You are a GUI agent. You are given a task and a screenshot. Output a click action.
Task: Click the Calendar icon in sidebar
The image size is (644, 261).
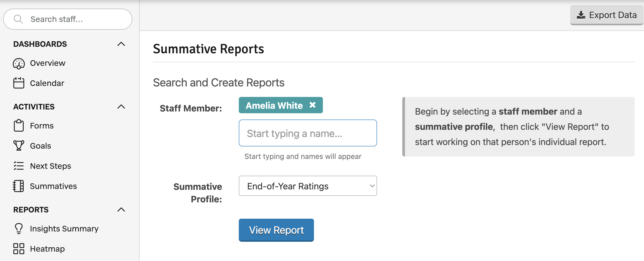[x=19, y=83]
